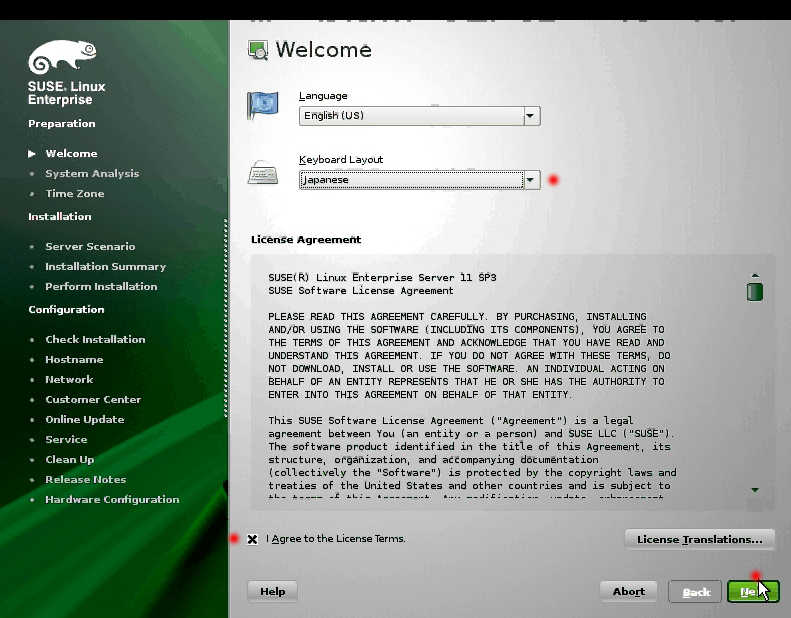
Task: Click the keyboard icon beside Keyboard Layout
Action: click(x=263, y=173)
